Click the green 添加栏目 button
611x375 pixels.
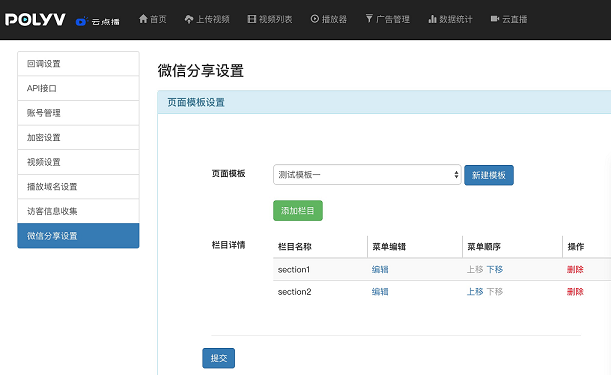tap(298, 210)
